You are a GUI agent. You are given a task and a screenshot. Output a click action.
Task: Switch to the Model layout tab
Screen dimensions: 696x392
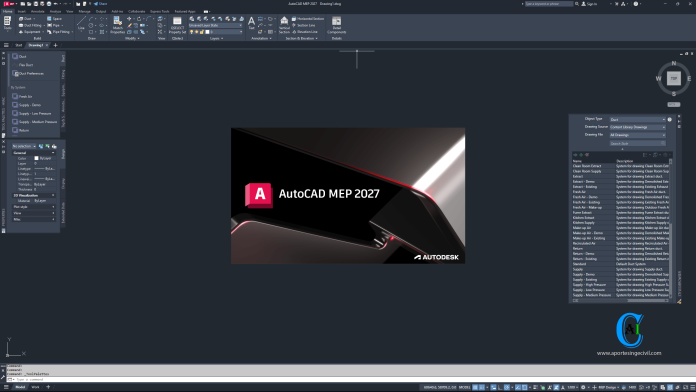(20, 387)
